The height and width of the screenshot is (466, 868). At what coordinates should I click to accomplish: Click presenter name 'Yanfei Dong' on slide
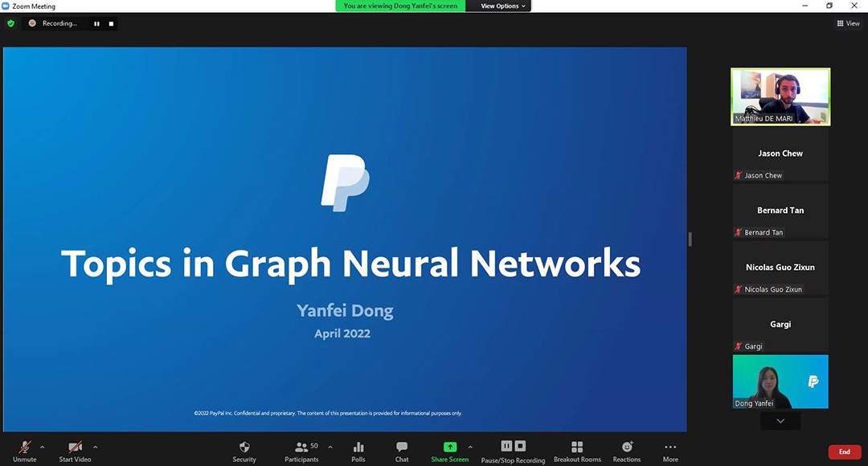(x=345, y=310)
